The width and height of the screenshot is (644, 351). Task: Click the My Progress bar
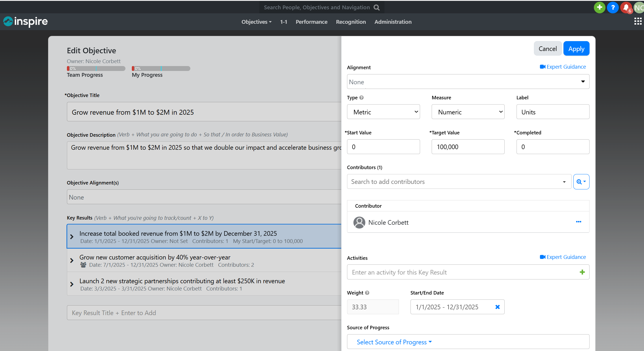(161, 69)
